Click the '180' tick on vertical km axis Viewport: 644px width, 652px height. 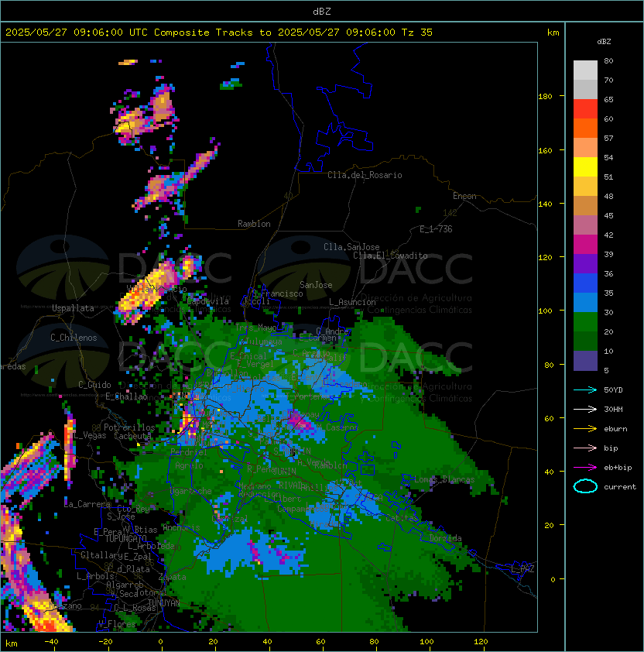point(545,97)
